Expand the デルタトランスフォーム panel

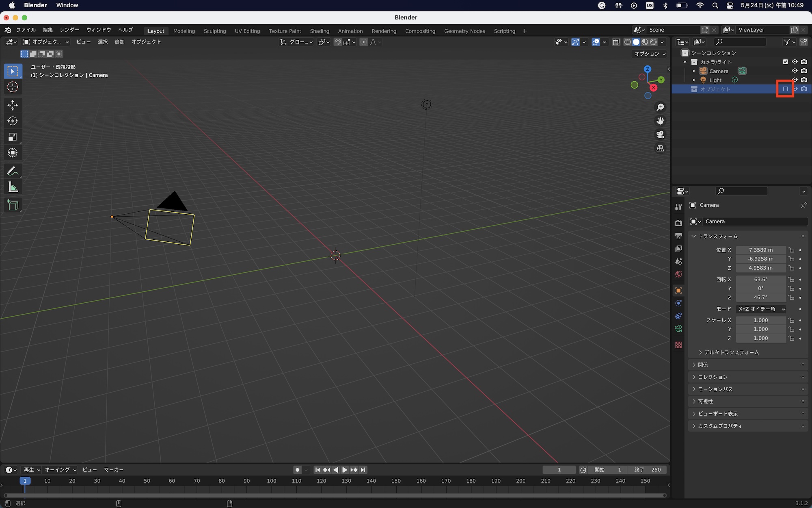(731, 352)
